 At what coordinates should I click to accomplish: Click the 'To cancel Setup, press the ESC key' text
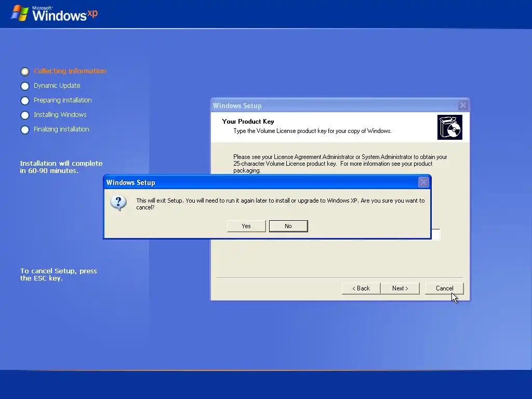(58, 274)
